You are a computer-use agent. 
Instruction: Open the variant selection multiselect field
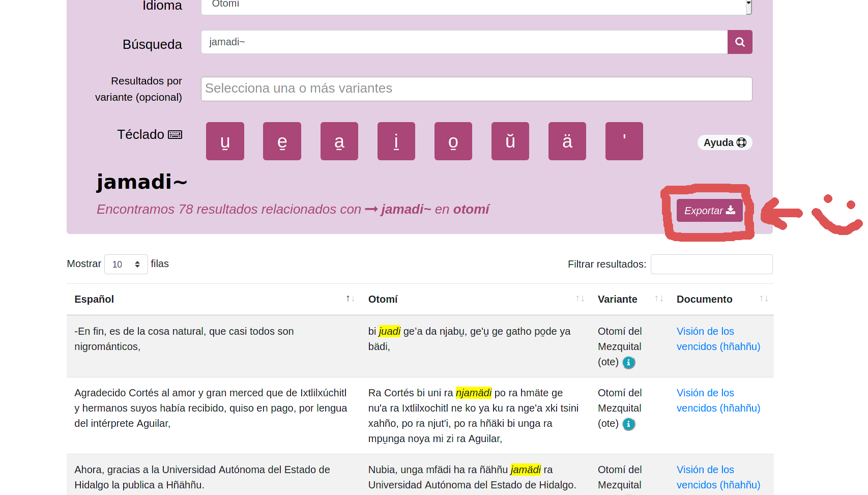(476, 89)
